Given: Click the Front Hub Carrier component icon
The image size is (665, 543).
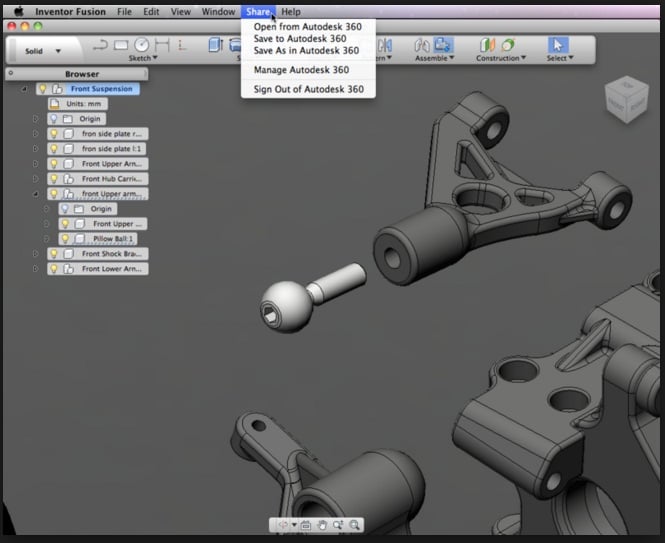Looking at the screenshot, I should coord(68,179).
